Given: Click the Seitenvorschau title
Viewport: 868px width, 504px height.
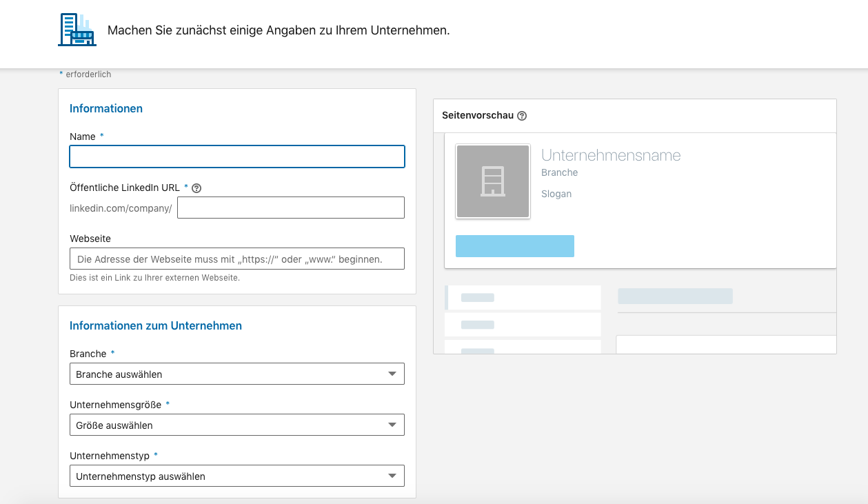Looking at the screenshot, I should 478,115.
